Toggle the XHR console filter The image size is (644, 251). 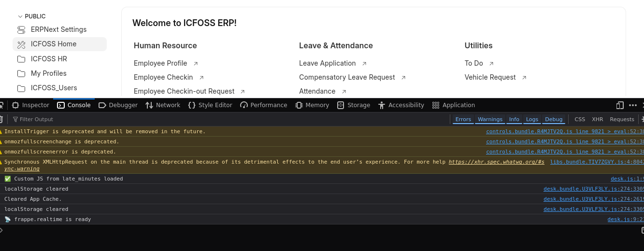[x=598, y=119]
